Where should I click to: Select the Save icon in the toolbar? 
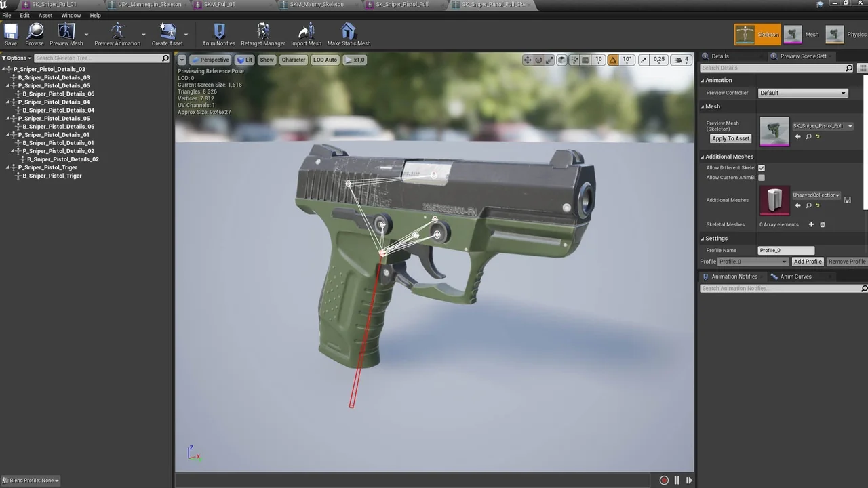point(10,30)
